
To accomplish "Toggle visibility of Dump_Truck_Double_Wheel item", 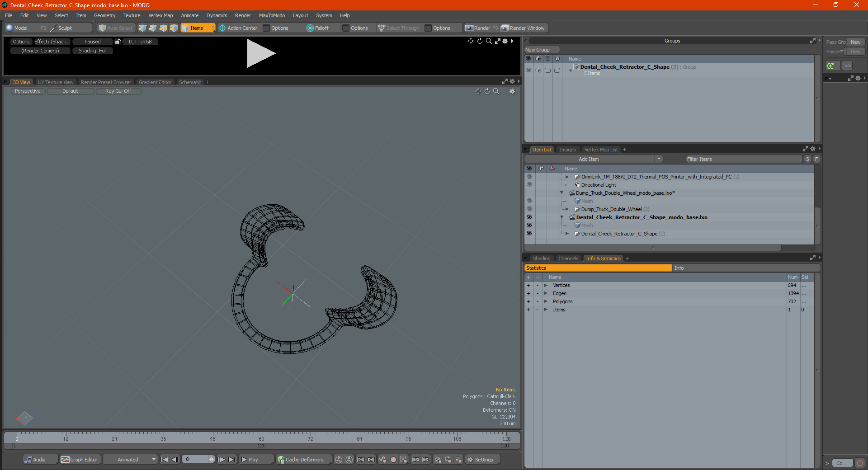I will pos(529,209).
